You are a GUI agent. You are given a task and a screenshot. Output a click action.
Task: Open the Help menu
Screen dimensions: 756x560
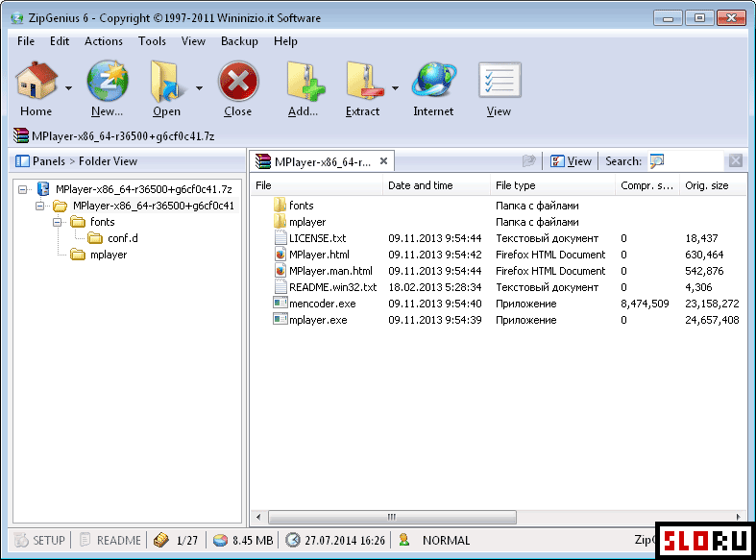(285, 41)
